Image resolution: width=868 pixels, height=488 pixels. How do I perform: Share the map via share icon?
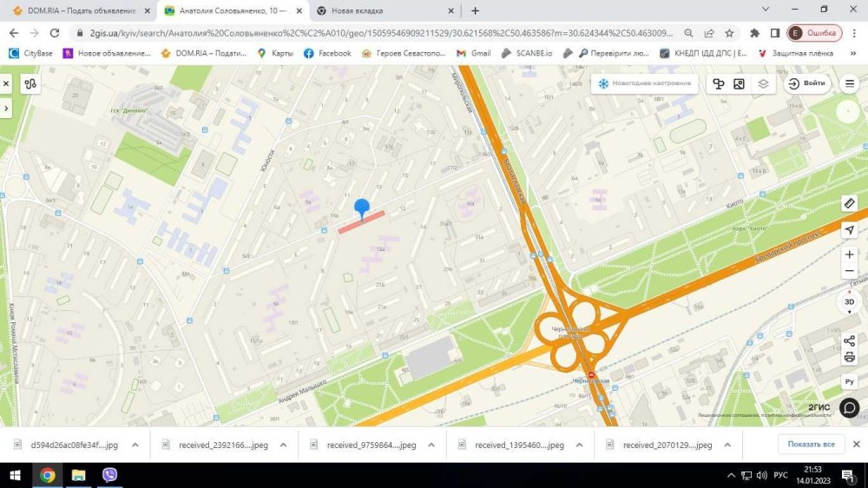coord(849,340)
